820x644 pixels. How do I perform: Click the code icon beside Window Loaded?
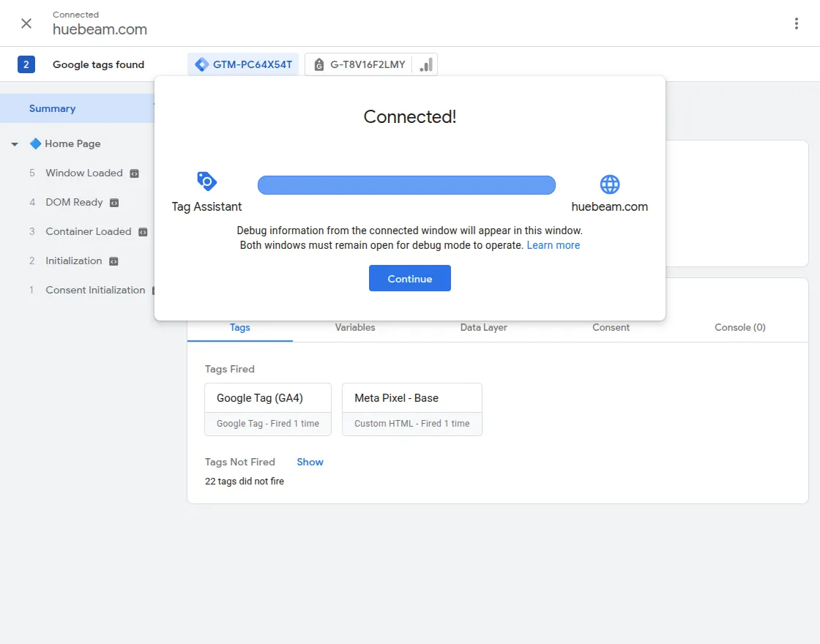[x=135, y=173]
